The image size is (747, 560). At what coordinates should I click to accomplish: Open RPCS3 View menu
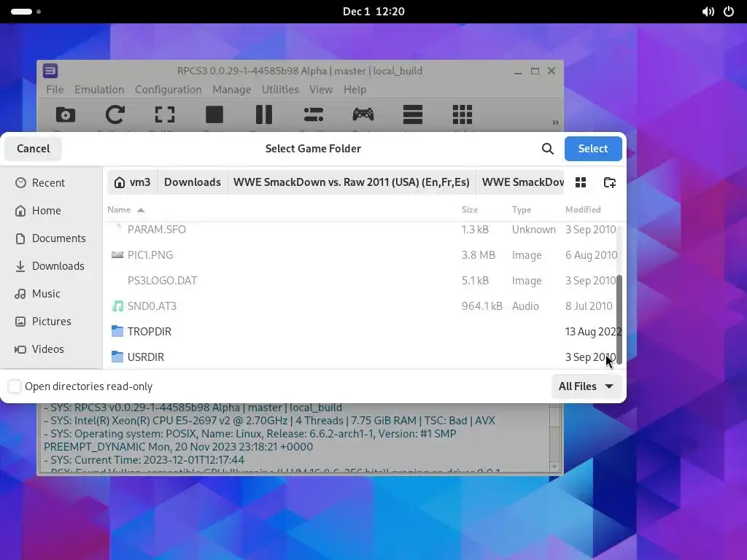(x=321, y=90)
